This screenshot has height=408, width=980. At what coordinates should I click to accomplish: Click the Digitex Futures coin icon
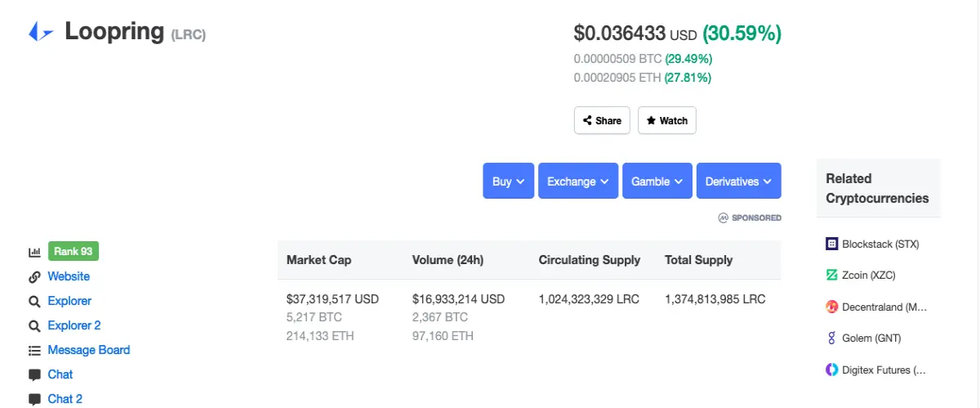pos(831,370)
